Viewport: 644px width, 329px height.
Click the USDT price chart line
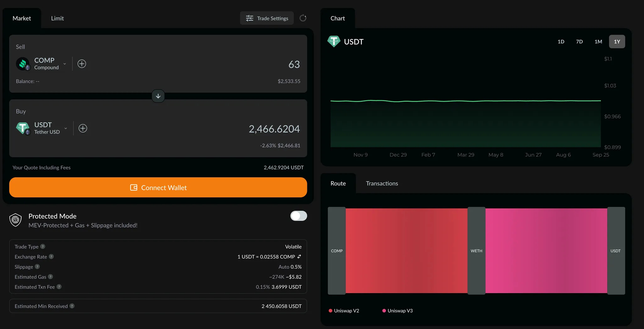(466, 101)
